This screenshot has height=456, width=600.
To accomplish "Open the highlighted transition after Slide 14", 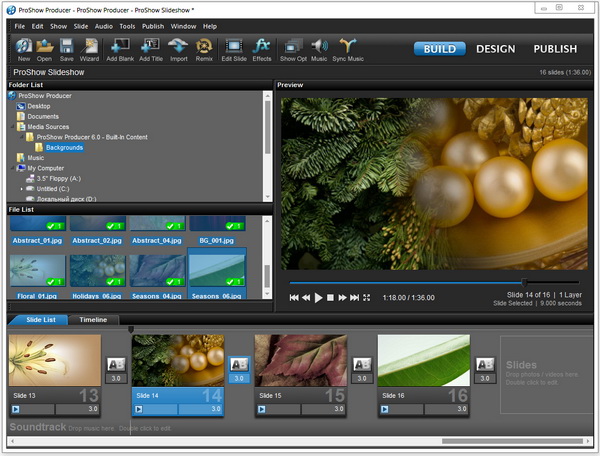I will click(x=239, y=365).
